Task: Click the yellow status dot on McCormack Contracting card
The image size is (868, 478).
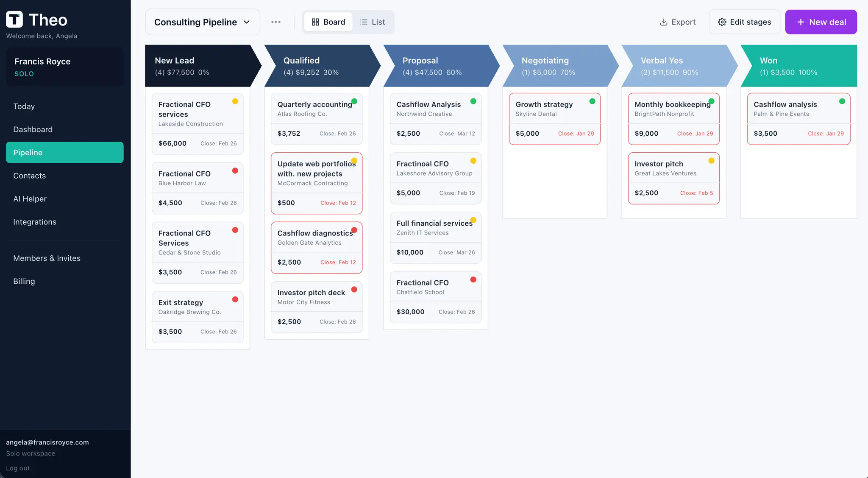Action: click(354, 161)
